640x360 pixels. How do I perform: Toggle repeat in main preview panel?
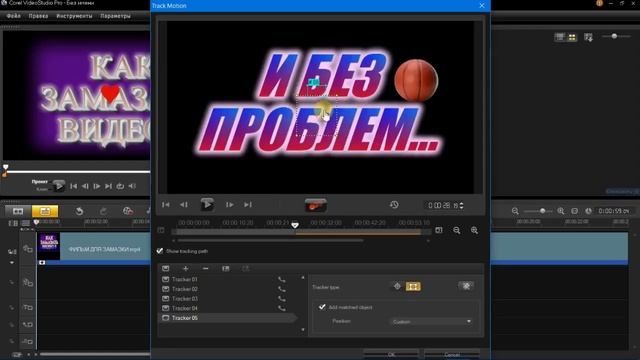120,186
